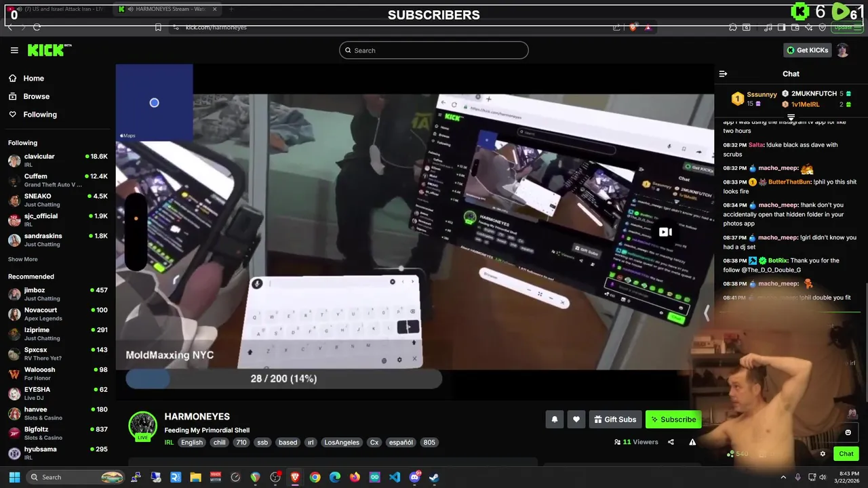Click the Get KICKs button
This screenshot has height=488, width=868.
point(807,50)
